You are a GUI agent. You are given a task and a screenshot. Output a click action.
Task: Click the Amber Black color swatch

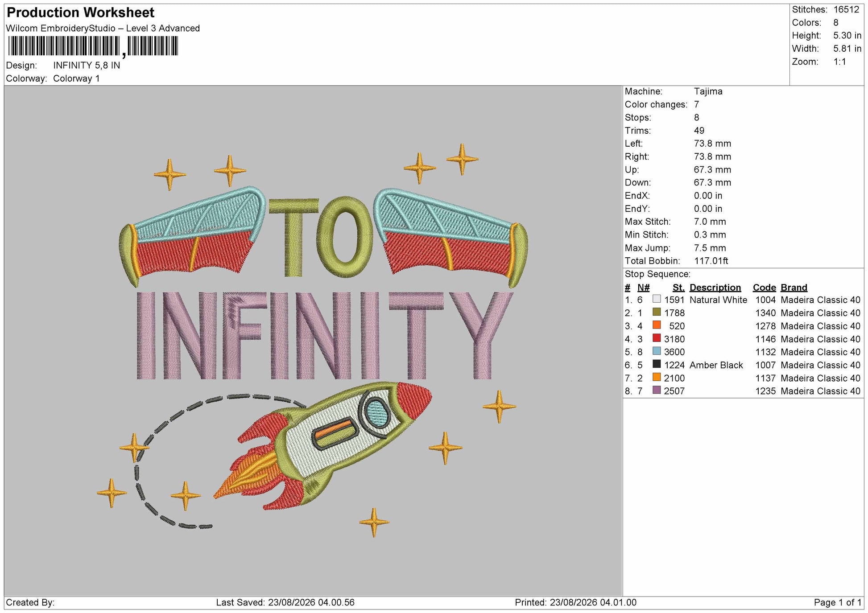click(x=656, y=364)
